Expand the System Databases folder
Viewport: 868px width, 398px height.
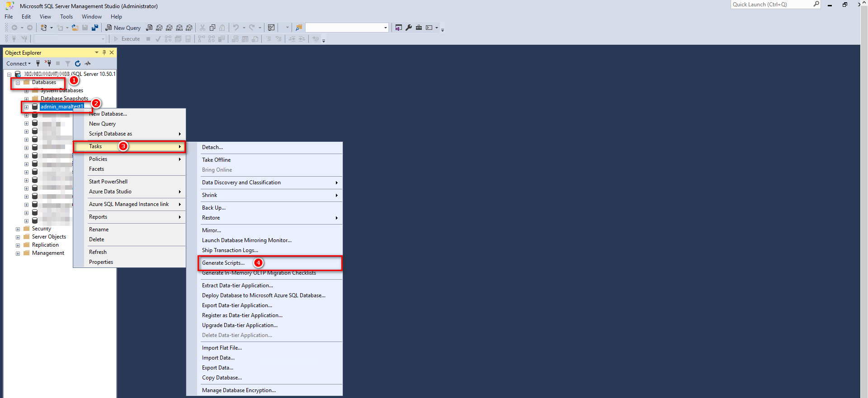pos(26,91)
